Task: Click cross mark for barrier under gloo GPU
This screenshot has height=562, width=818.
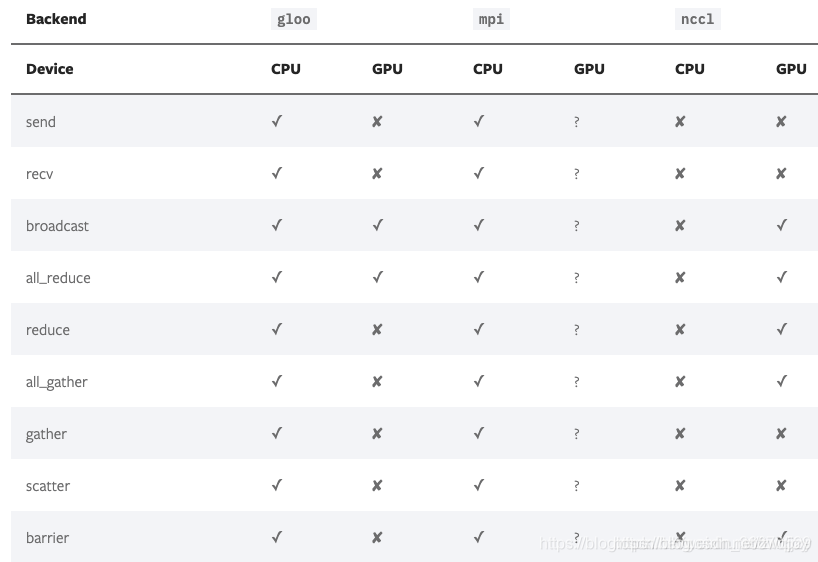Action: [x=377, y=537]
